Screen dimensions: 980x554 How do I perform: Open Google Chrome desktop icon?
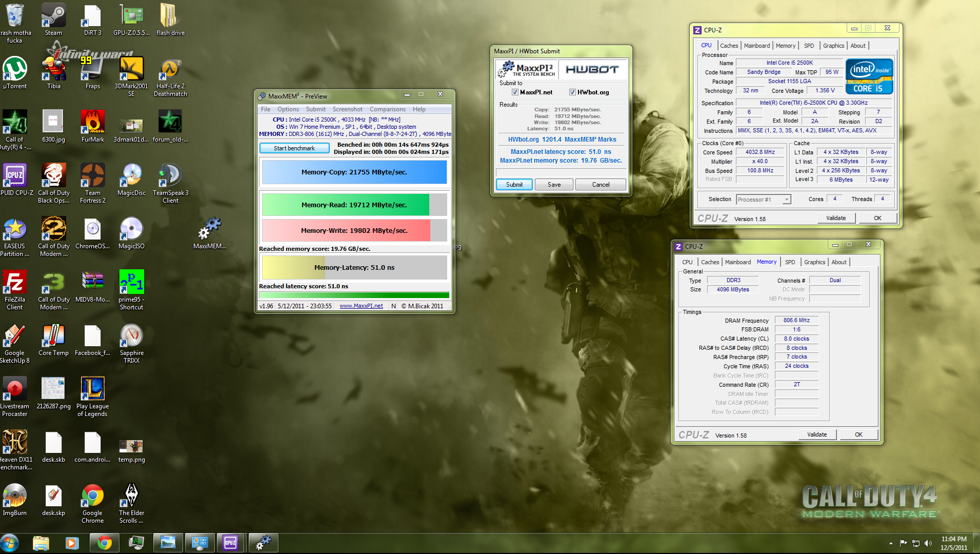coord(92,504)
